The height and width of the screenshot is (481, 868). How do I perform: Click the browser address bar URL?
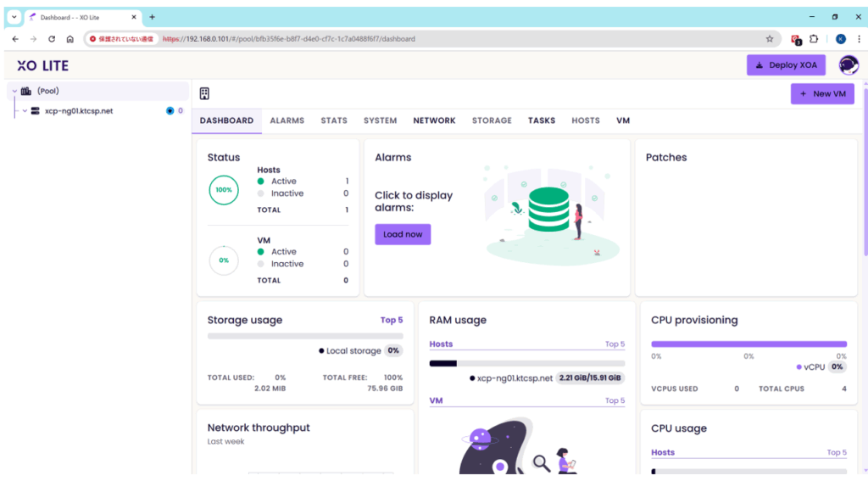288,39
